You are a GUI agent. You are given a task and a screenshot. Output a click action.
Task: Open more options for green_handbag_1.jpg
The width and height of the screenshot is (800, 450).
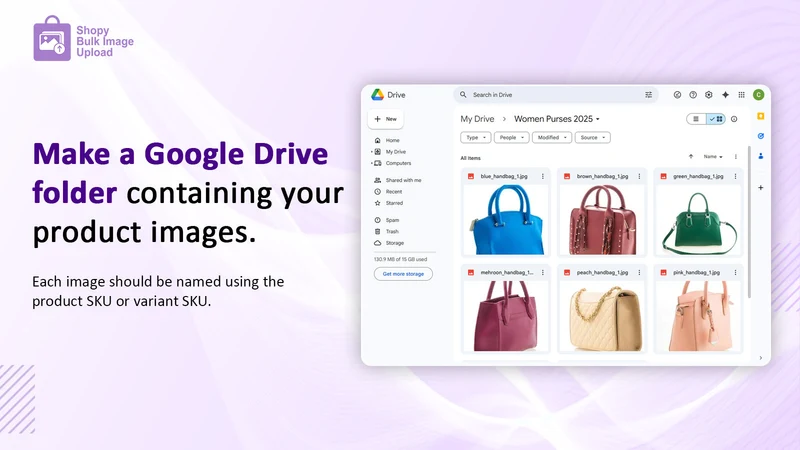(736, 177)
